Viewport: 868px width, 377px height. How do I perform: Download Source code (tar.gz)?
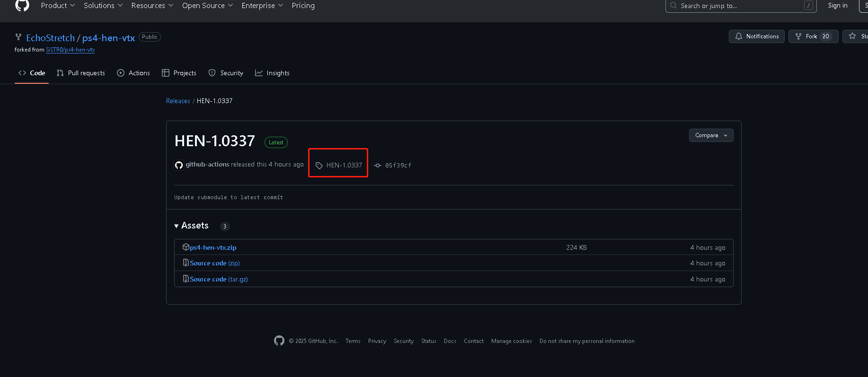(x=219, y=279)
